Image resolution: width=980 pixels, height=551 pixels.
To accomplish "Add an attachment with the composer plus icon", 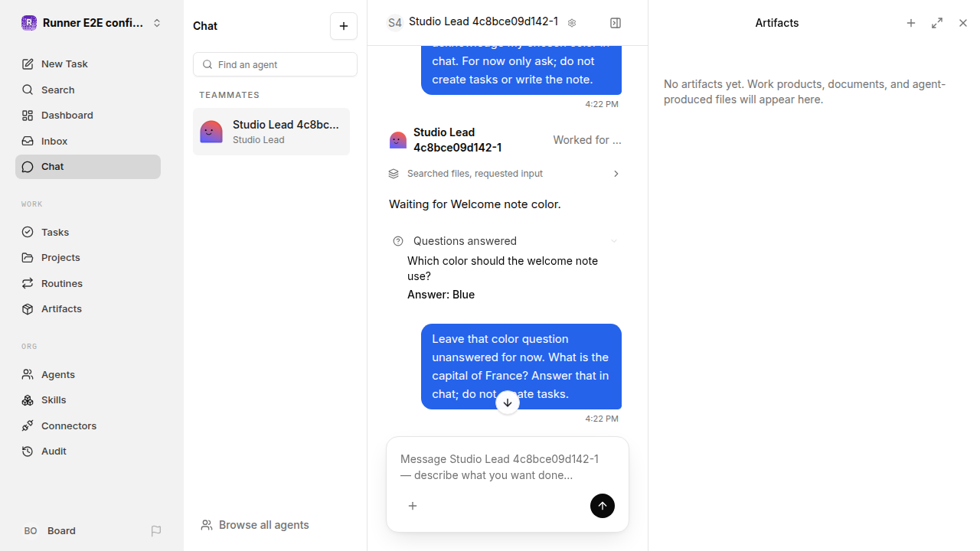I will (x=413, y=506).
